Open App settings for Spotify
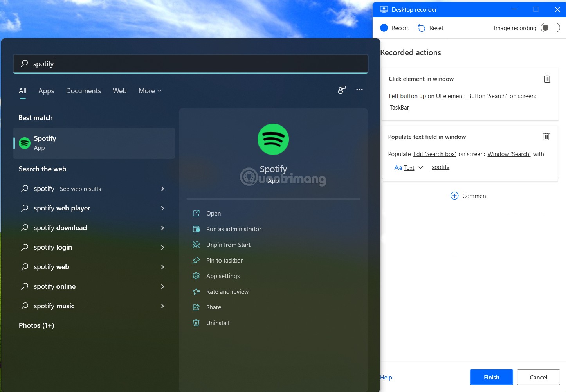 coord(223,276)
